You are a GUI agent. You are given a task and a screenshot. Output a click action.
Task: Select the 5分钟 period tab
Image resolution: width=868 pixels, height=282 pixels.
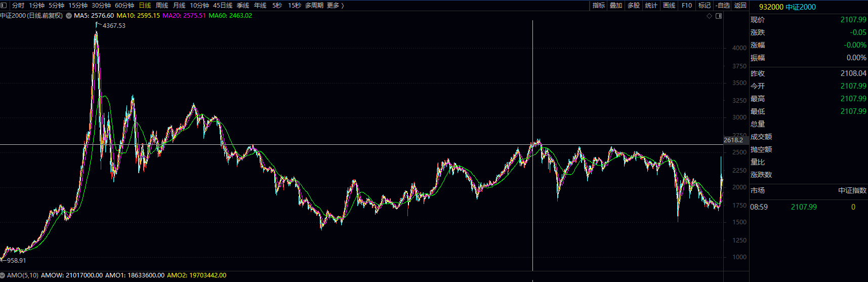point(57,6)
